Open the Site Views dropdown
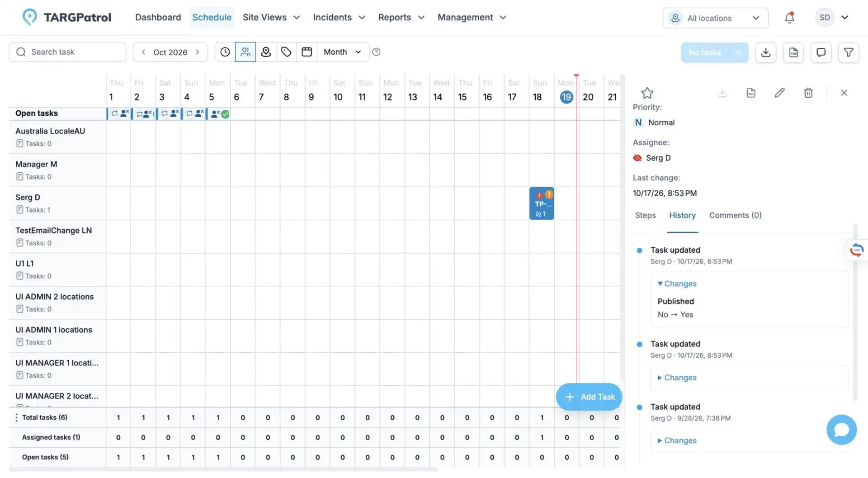Screen dimensions: 868x478 tap(271, 17)
